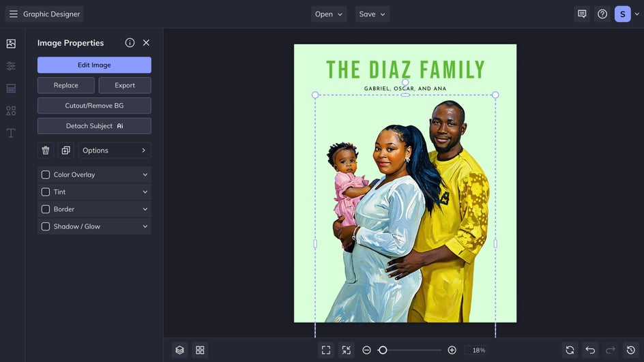Viewport: 644px width, 362px height.
Task: Click the Export button
Action: (x=125, y=85)
